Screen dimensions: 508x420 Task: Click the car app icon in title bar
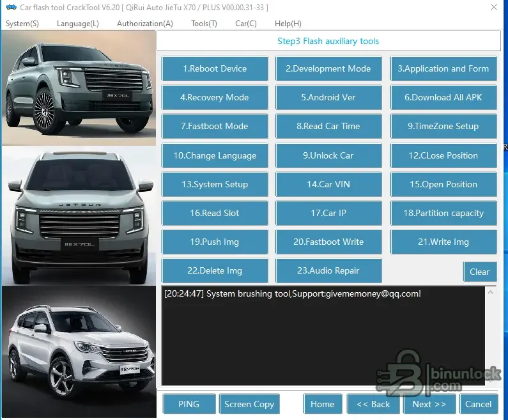tap(11, 7)
